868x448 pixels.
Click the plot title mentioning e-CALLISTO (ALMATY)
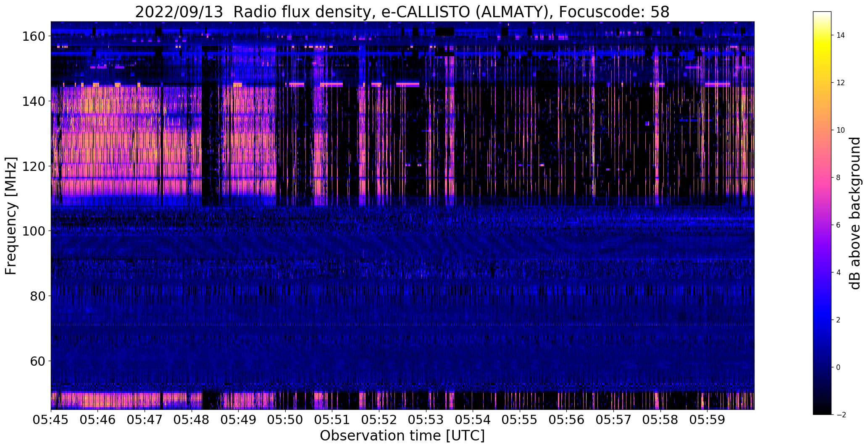(402, 12)
